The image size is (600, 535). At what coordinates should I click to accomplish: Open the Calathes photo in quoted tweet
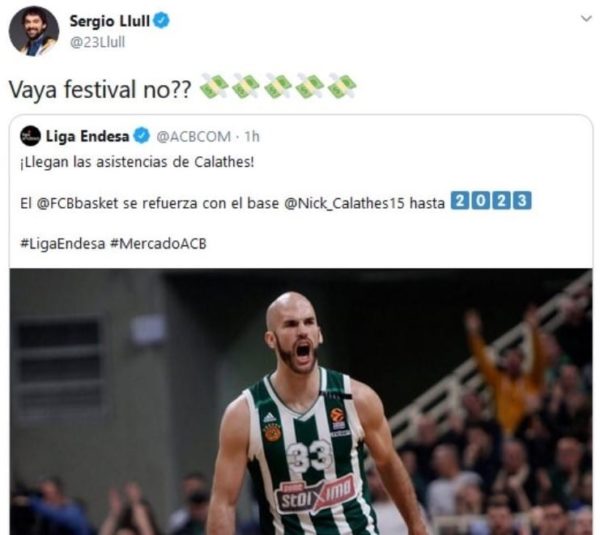click(x=301, y=402)
